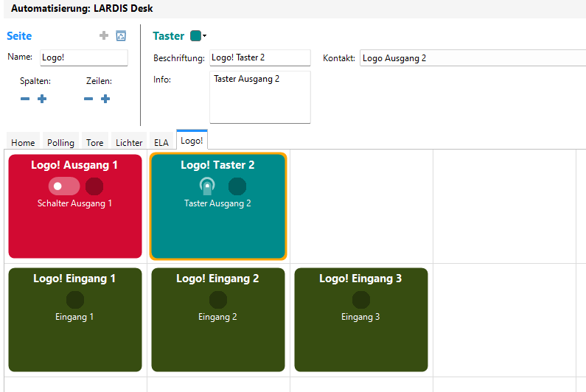
Task: Switch to the Home tab
Action: click(x=23, y=142)
